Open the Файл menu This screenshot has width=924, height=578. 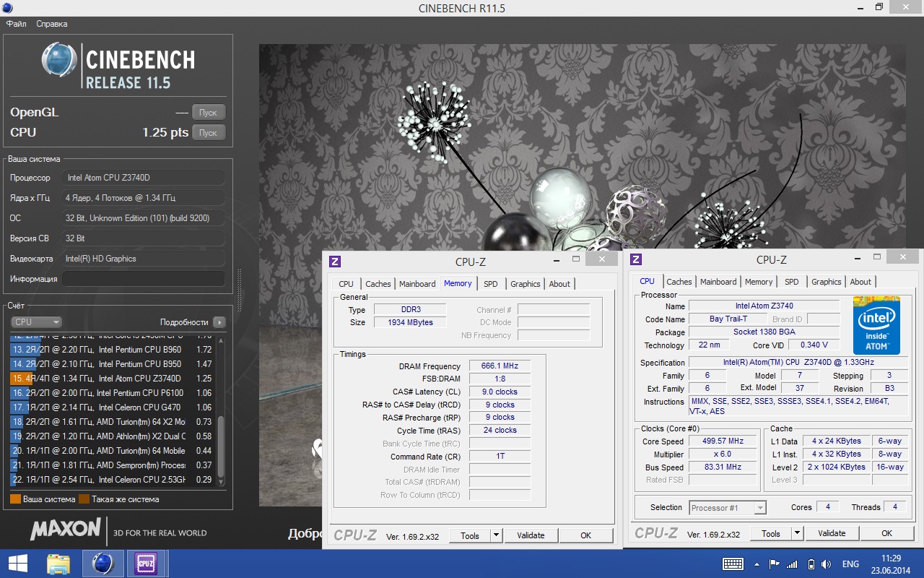click(x=16, y=24)
